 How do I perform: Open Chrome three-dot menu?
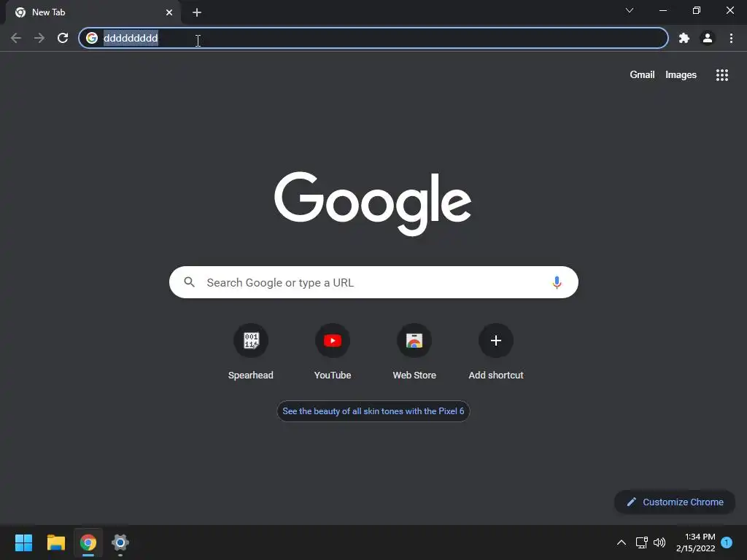tap(731, 38)
